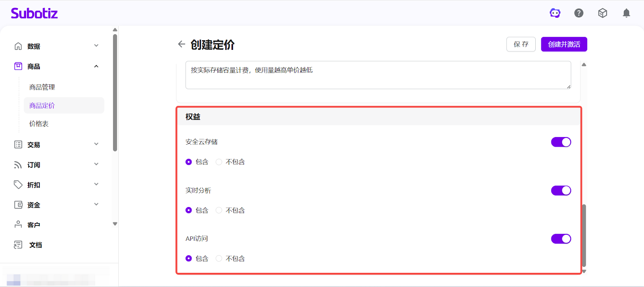Image resolution: width=644 pixels, height=287 pixels.
Task: Click the Subotiz logo
Action: [x=34, y=13]
